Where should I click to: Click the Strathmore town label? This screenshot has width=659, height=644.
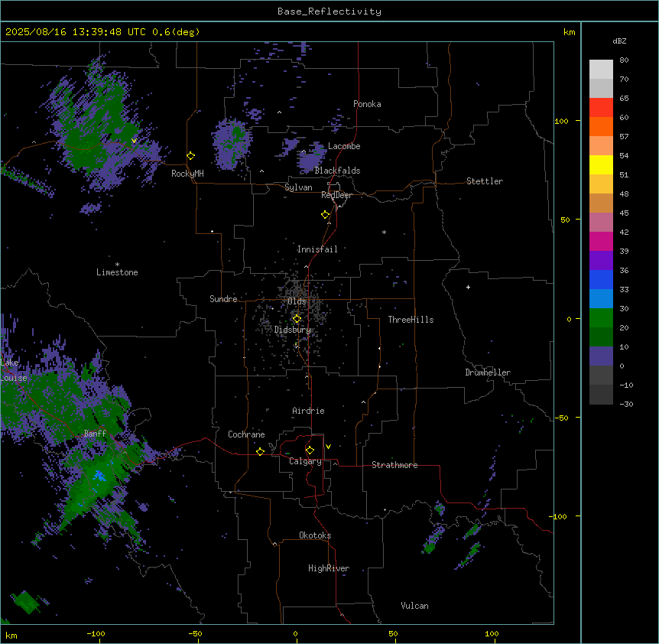click(394, 465)
